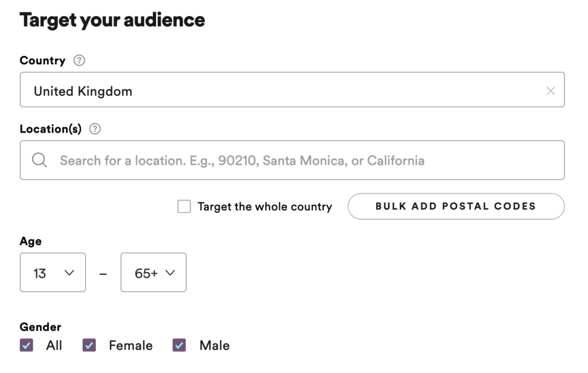Viewport: 588px width, 373px height.
Task: Click the "Female" label text
Action: click(x=131, y=345)
